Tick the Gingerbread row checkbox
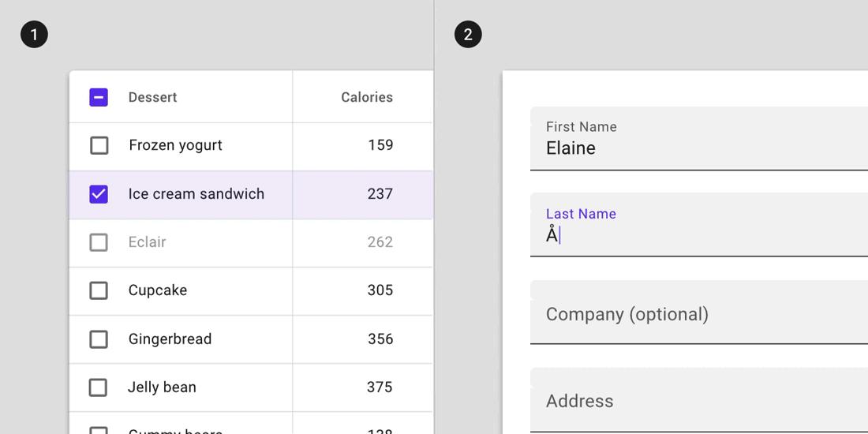 (99, 339)
